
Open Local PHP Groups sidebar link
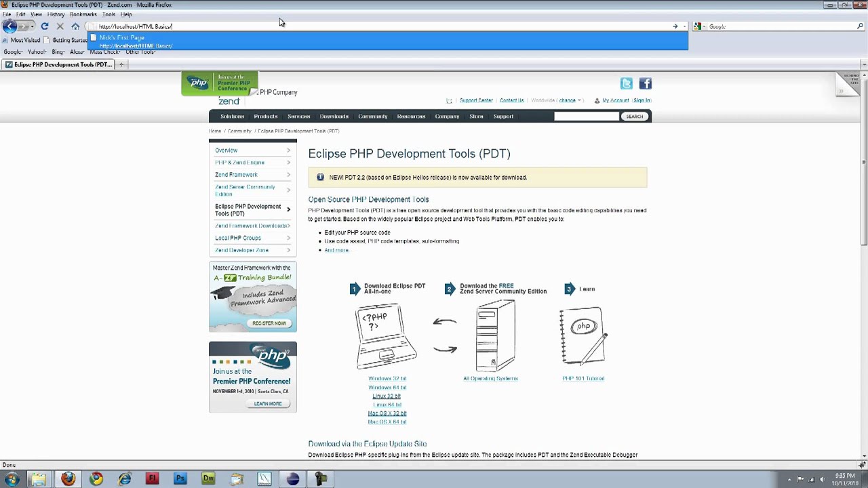pos(238,238)
